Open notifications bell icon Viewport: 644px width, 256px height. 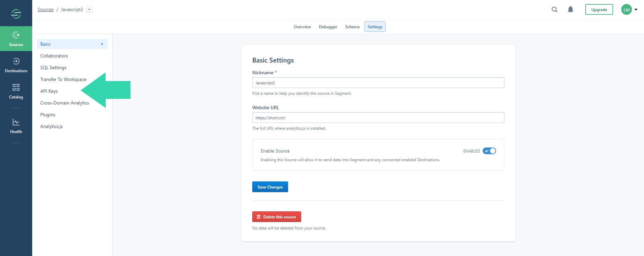pos(570,9)
